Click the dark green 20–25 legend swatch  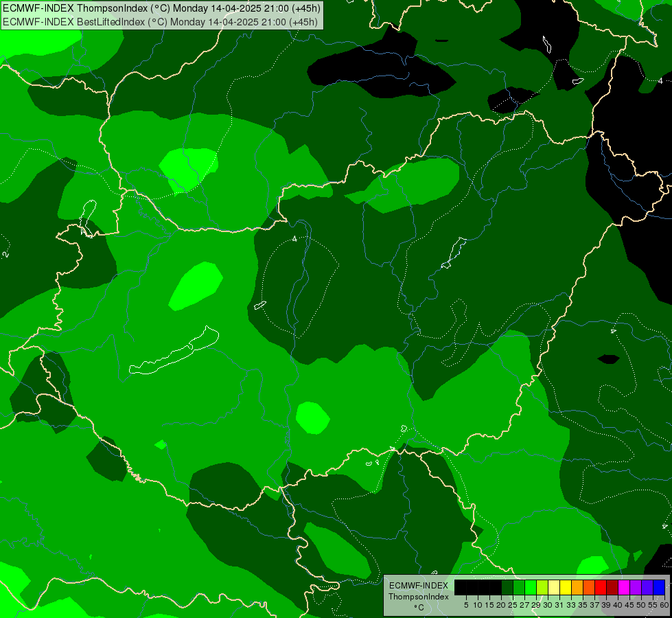tap(507, 587)
